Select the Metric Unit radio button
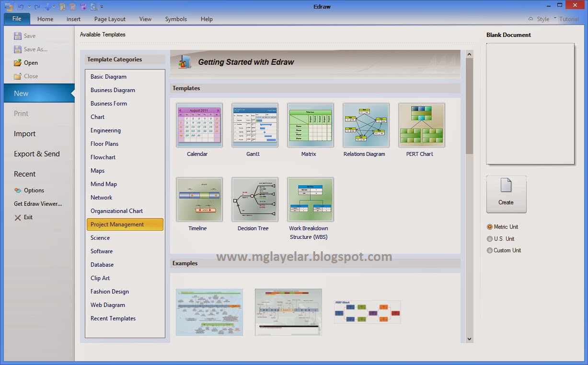 (x=490, y=227)
